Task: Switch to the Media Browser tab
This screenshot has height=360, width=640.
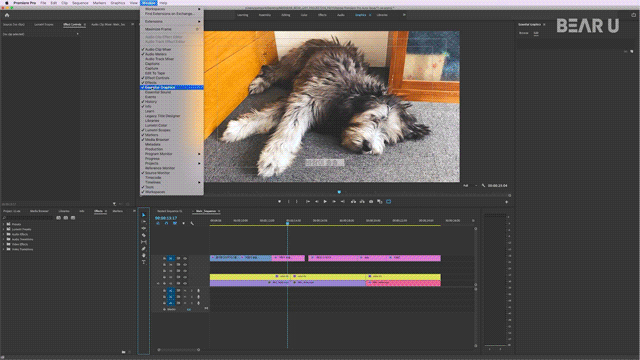Action: coord(39,211)
